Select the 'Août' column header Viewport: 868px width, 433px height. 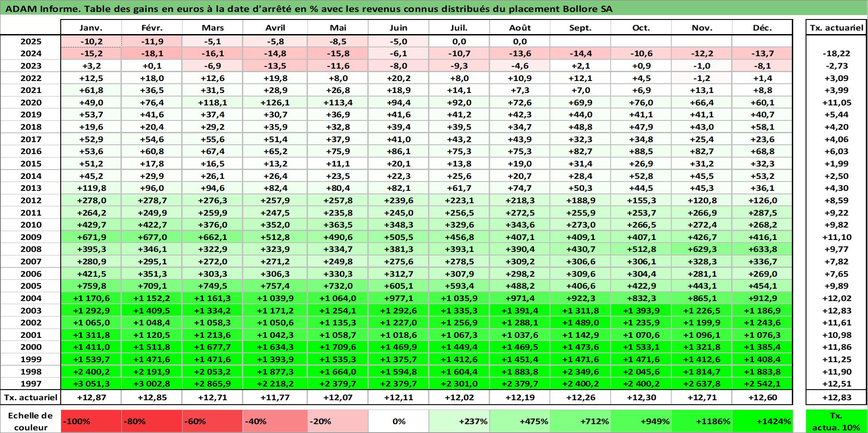pos(520,27)
